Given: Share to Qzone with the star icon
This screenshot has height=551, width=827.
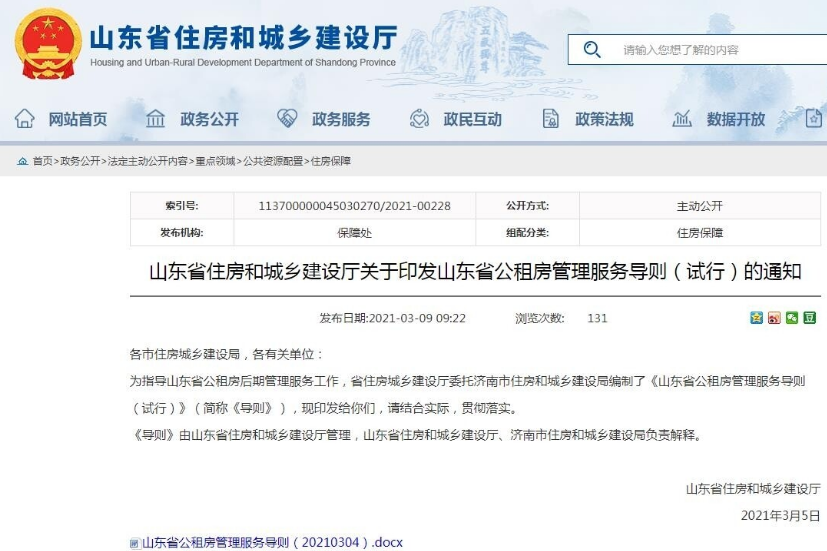Looking at the screenshot, I should pyautogui.click(x=756, y=317).
